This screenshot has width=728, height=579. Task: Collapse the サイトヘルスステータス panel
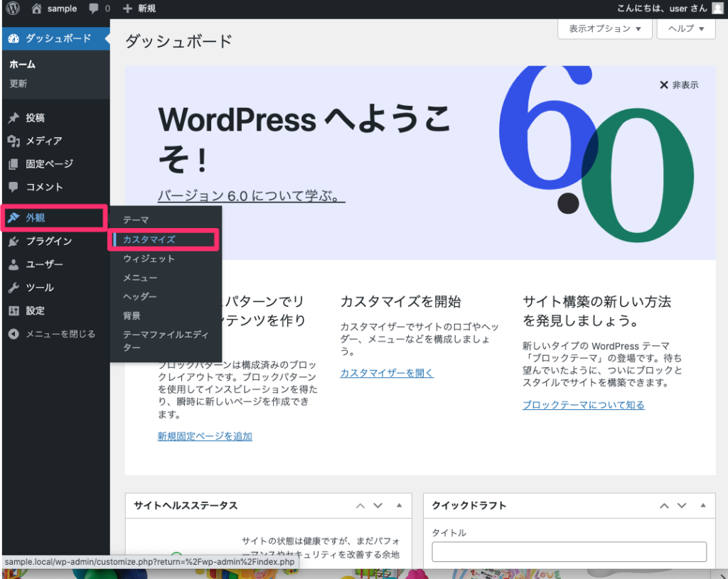(x=400, y=505)
